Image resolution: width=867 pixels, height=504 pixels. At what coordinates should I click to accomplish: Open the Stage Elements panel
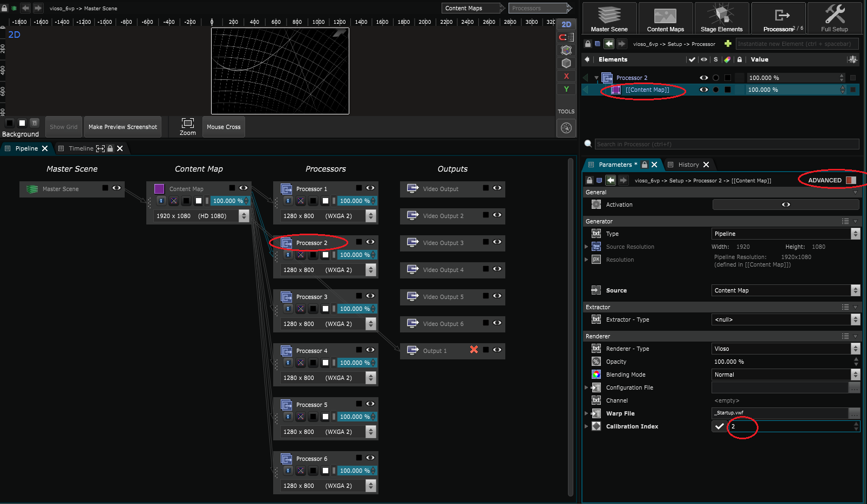[721, 18]
